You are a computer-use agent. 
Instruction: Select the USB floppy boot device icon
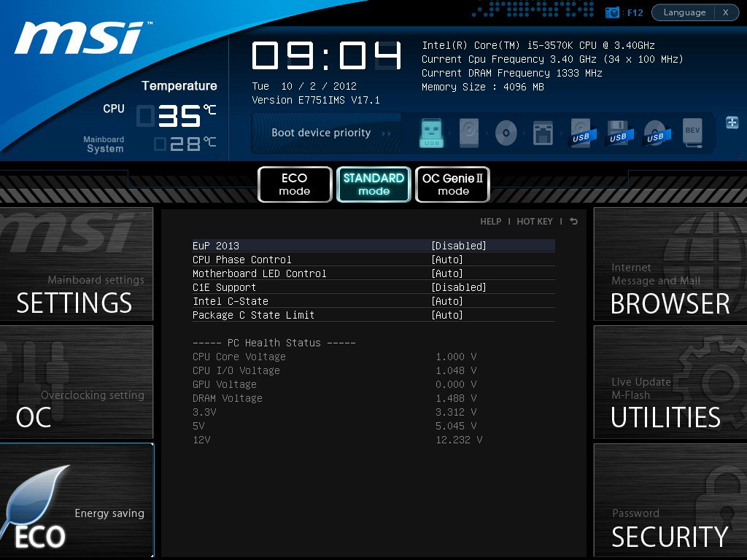pos(618,133)
